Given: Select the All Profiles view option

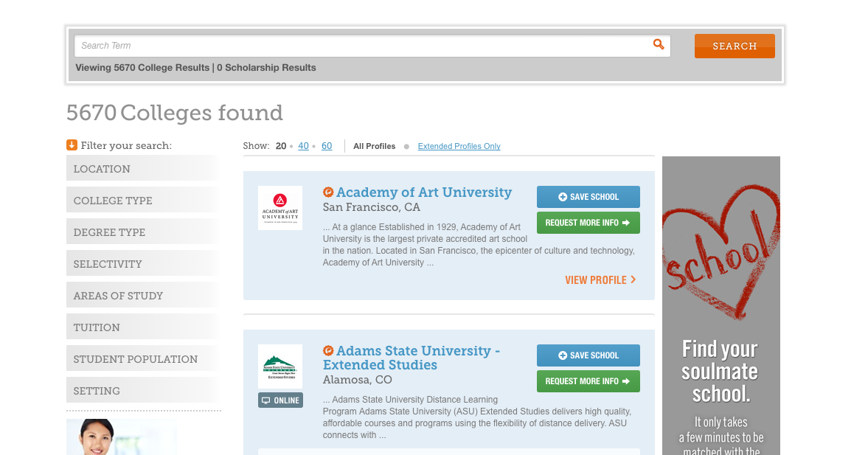Looking at the screenshot, I should pos(374,146).
